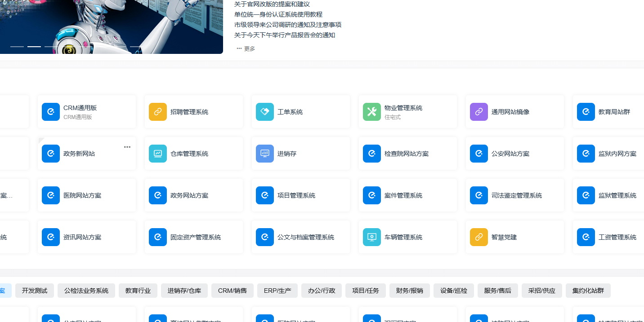Open the 财务/报销 category tab
This screenshot has height=322, width=644.
pos(410,291)
